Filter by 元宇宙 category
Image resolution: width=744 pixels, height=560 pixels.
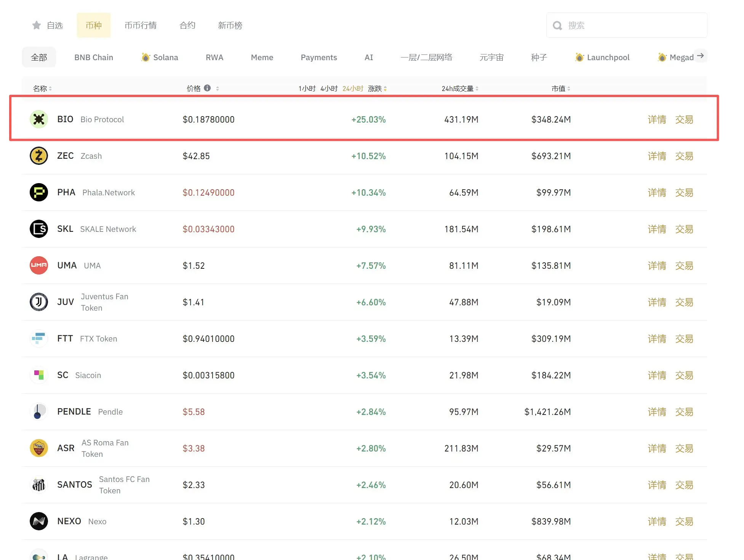[x=491, y=57]
